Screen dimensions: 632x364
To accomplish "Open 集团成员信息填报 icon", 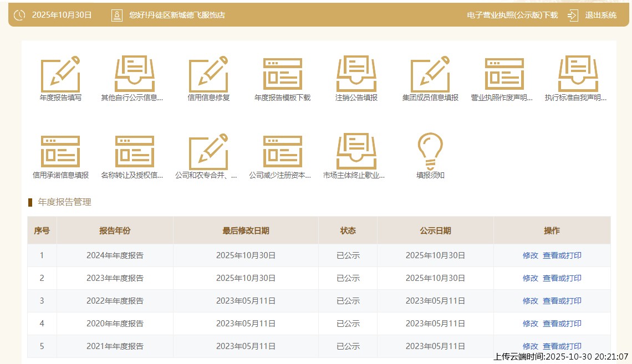I will tap(430, 75).
